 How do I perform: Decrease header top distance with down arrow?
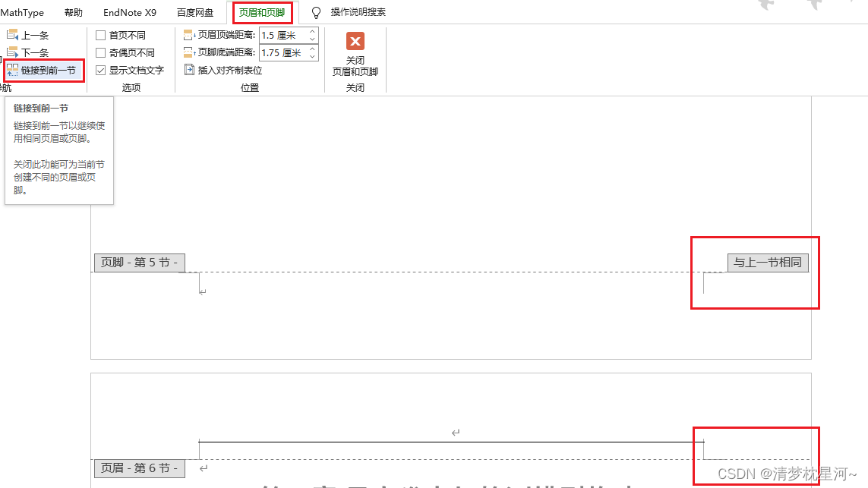(x=311, y=39)
